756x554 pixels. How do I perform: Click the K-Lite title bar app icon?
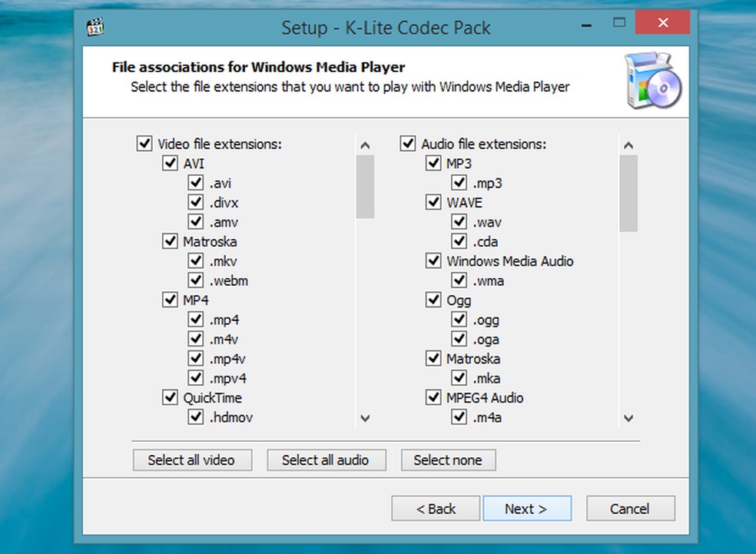pos(95,27)
